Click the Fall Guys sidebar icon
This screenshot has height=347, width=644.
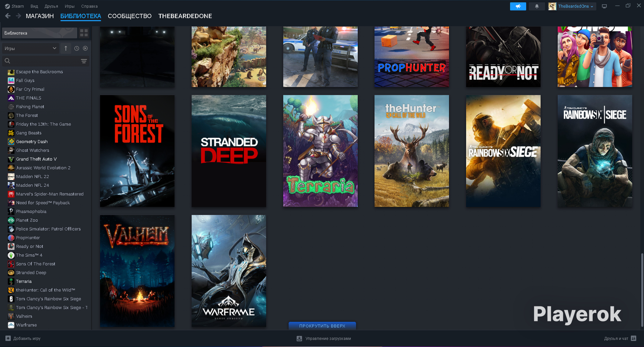[11, 81]
